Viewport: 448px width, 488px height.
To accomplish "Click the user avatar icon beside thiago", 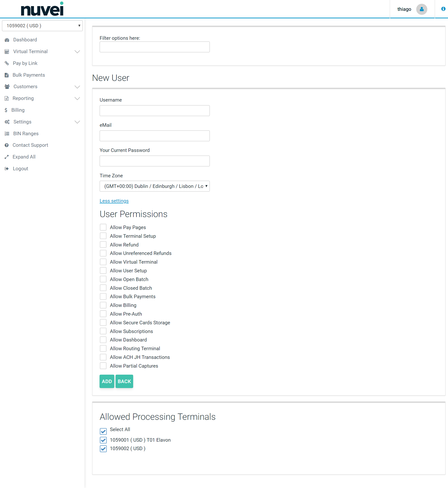I will (421, 9).
